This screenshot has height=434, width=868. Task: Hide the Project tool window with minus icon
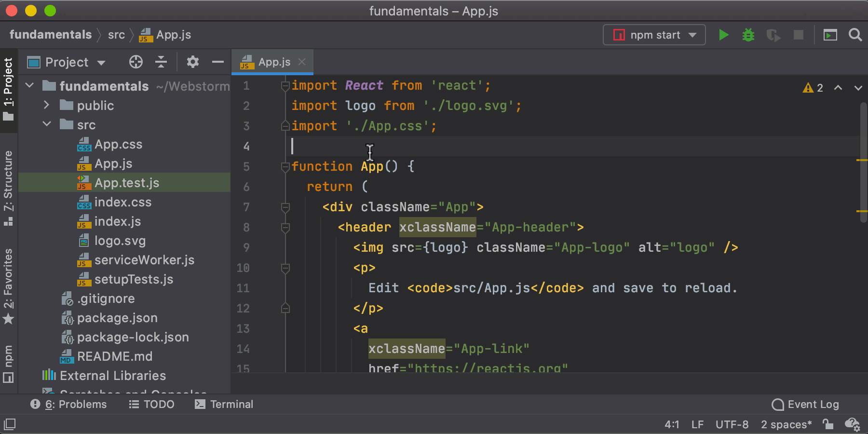217,62
